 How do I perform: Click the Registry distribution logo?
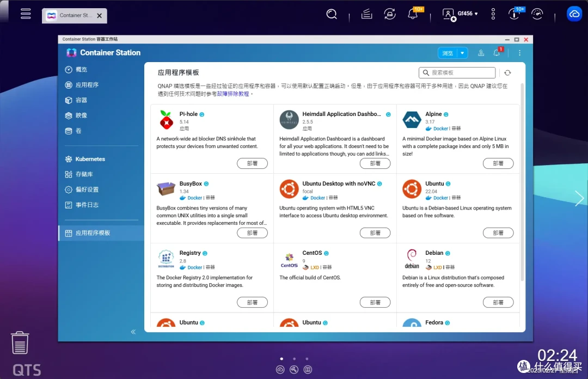(x=166, y=259)
